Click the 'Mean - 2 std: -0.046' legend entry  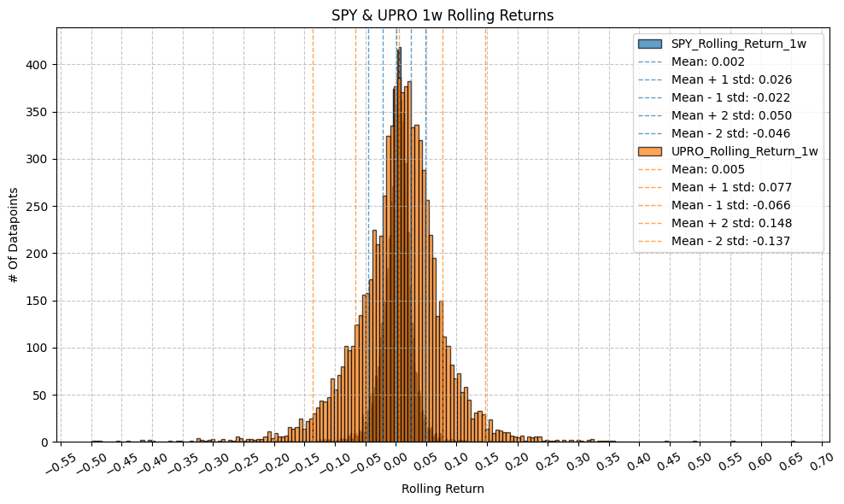click(731, 133)
